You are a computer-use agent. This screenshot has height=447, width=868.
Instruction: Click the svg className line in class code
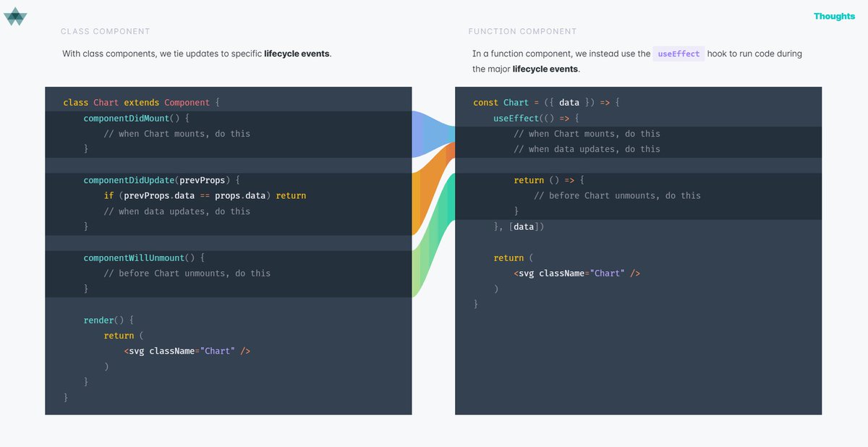187,351
